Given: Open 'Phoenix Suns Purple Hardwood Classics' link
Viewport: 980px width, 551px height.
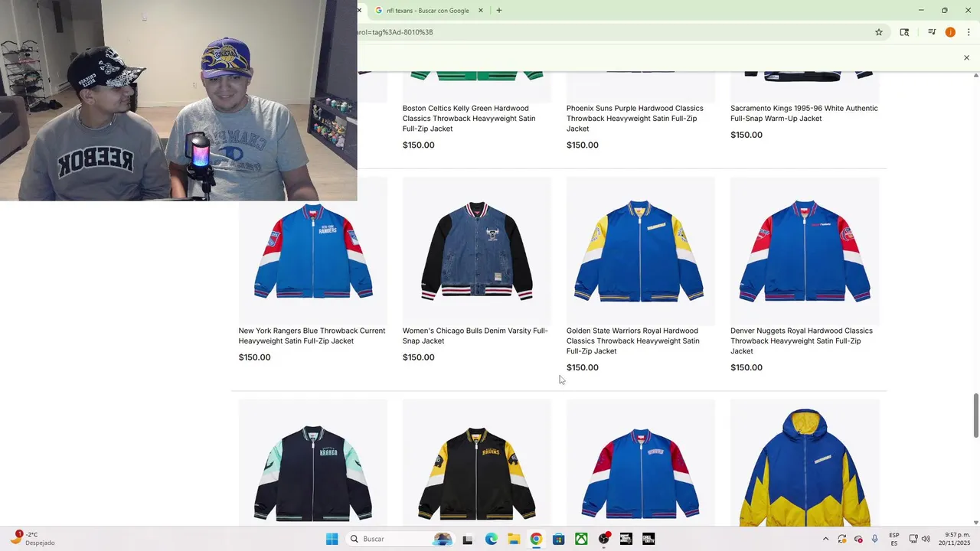Looking at the screenshot, I should 635,119.
